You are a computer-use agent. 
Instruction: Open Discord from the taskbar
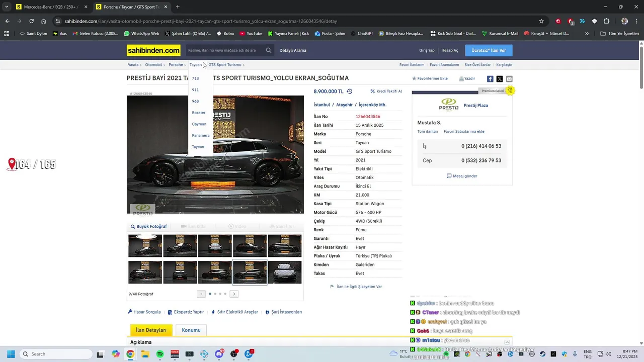[x=219, y=354]
